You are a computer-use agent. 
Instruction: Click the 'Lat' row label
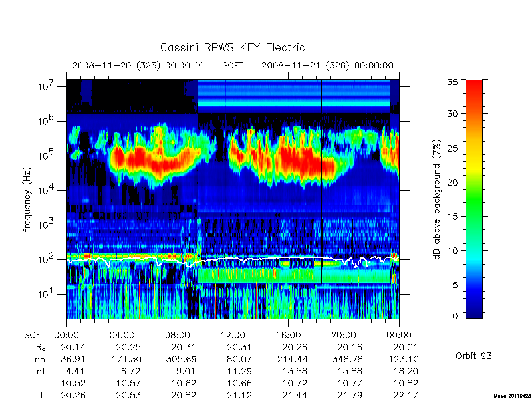39,371
